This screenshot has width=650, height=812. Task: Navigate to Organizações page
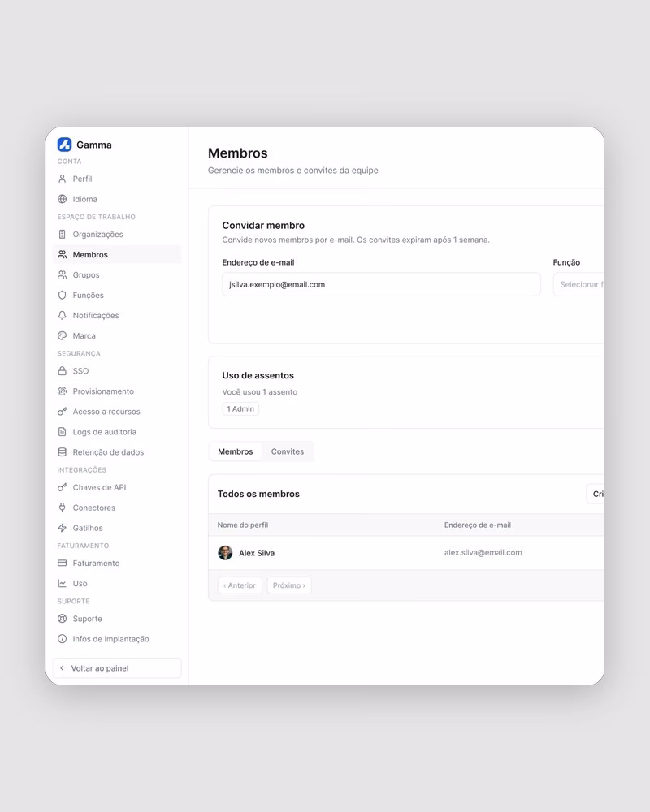[117, 234]
